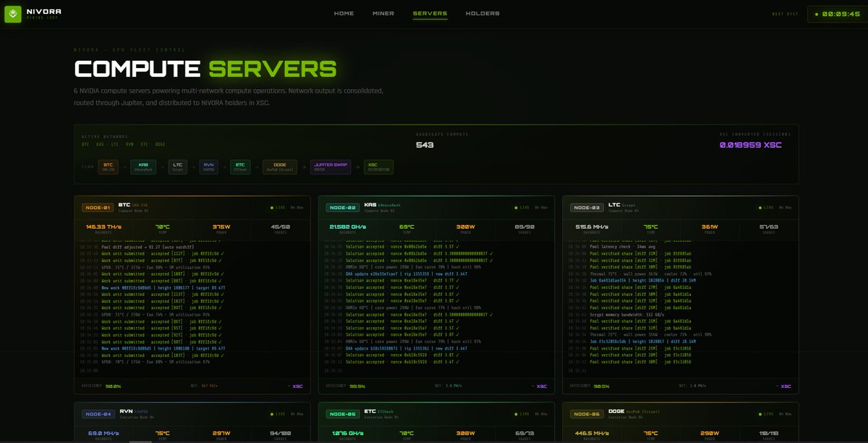Image resolution: width=868 pixels, height=443 pixels.
Task: Click the 375W power value on the BTC card
Action: (221, 227)
